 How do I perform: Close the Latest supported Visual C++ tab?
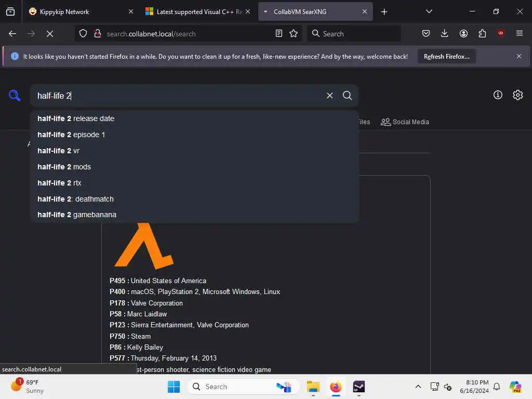pyautogui.click(x=248, y=11)
